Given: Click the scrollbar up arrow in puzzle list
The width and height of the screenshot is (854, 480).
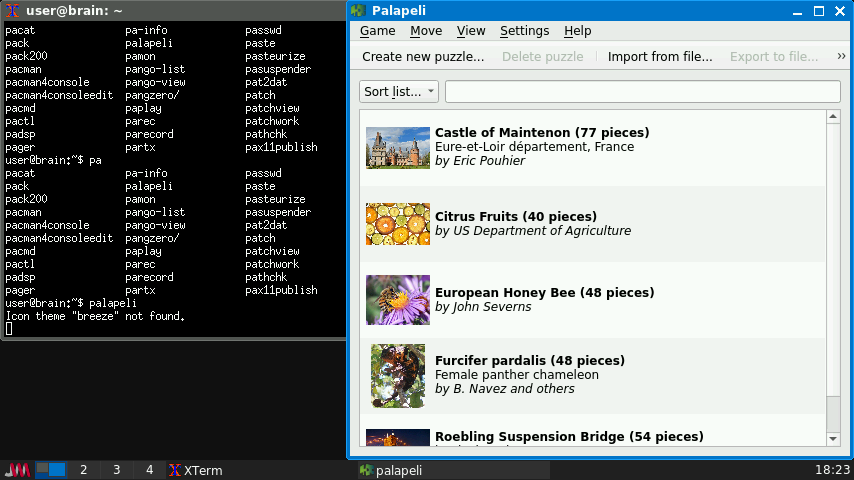Looking at the screenshot, I should tap(833, 117).
